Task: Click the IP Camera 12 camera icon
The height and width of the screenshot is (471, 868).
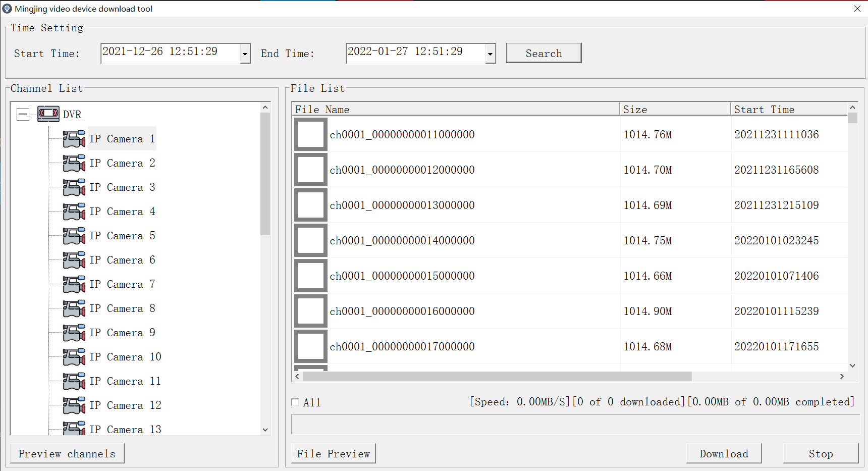Action: point(74,405)
